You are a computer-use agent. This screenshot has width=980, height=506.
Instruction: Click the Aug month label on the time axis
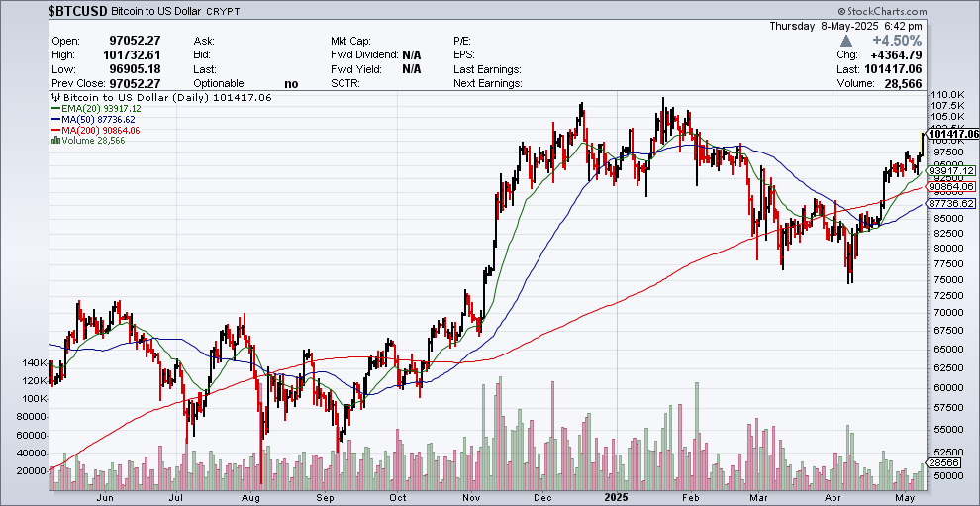coord(250,497)
